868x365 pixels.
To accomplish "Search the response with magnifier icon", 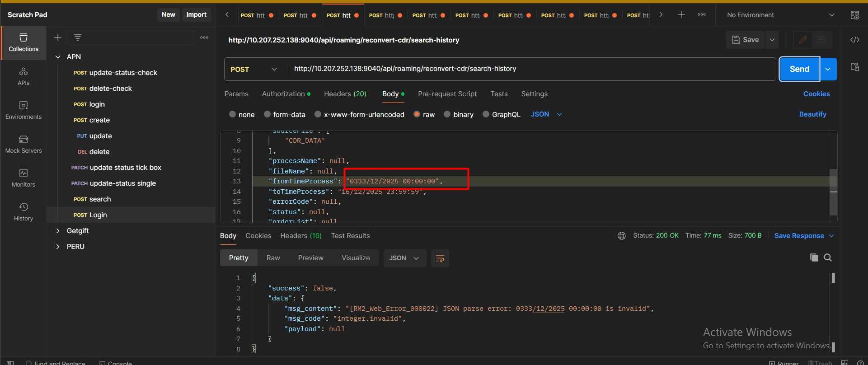I will point(828,257).
